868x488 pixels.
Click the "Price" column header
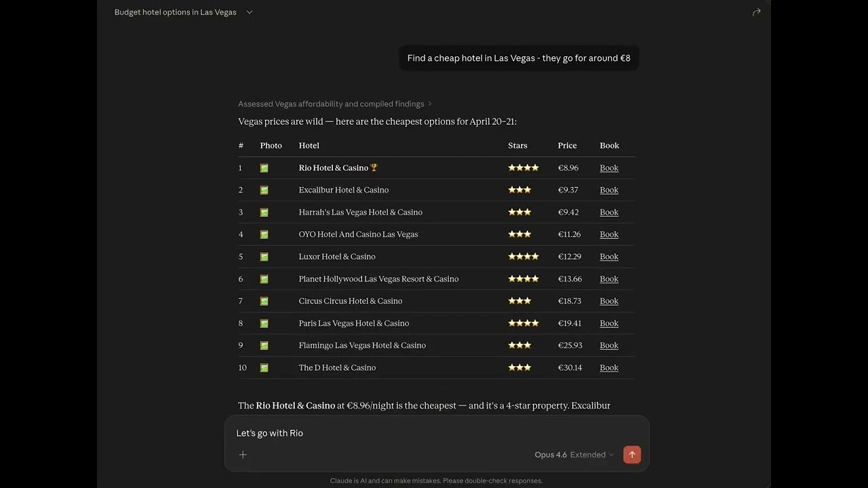568,146
